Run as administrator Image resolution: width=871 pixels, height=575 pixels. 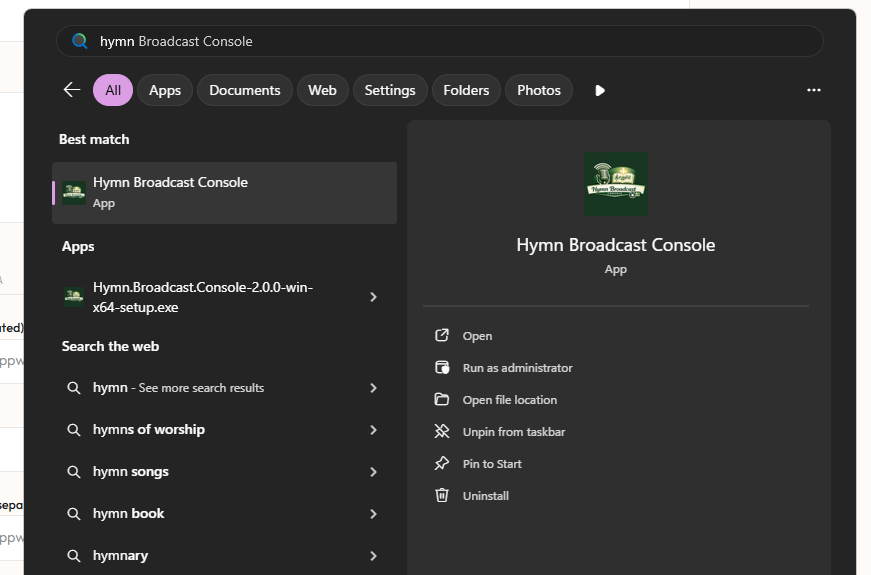[x=517, y=368]
